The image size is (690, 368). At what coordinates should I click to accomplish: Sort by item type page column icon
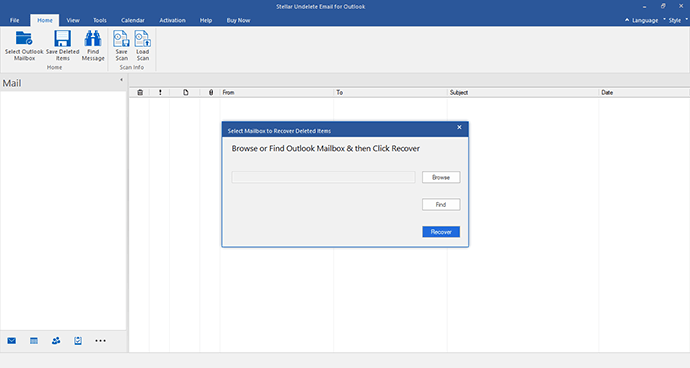coord(186,92)
